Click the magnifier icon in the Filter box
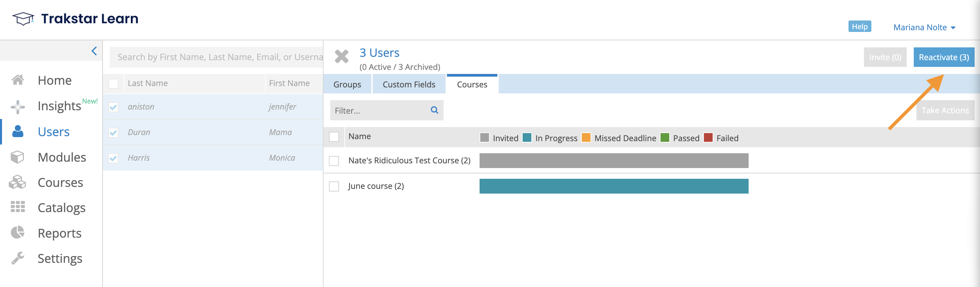Image resolution: width=980 pixels, height=287 pixels. tap(434, 110)
